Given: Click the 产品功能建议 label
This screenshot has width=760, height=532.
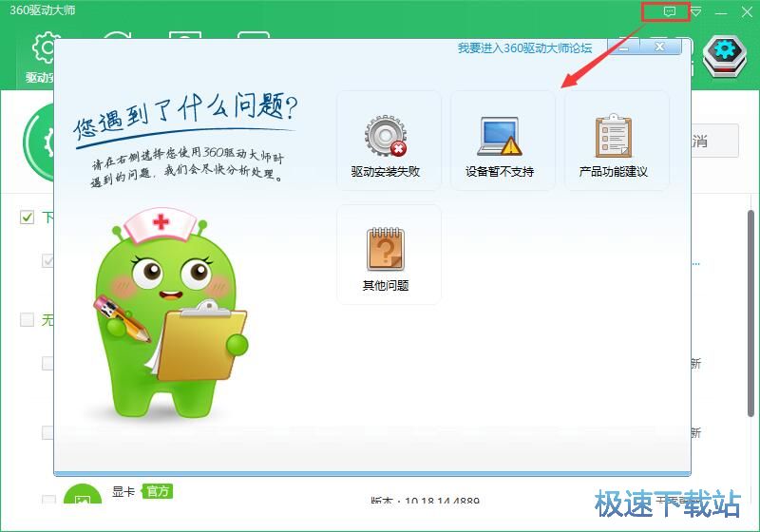Looking at the screenshot, I should click(614, 172).
